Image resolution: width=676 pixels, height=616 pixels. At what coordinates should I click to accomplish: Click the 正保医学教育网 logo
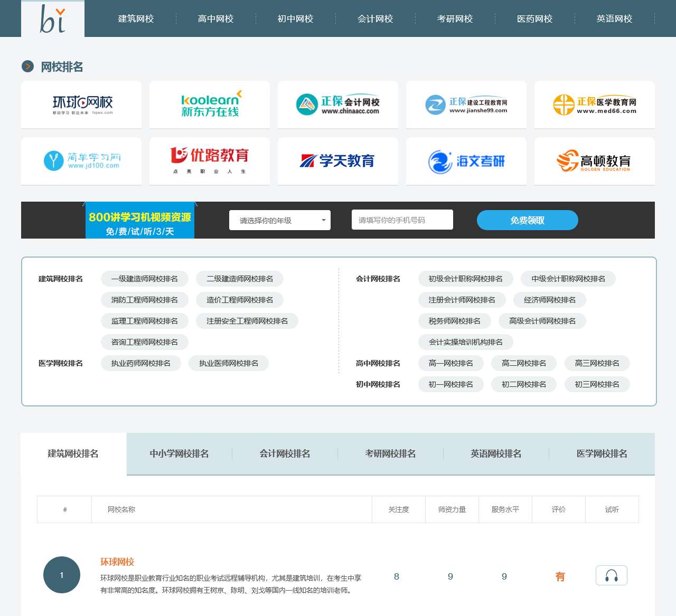[x=594, y=104]
